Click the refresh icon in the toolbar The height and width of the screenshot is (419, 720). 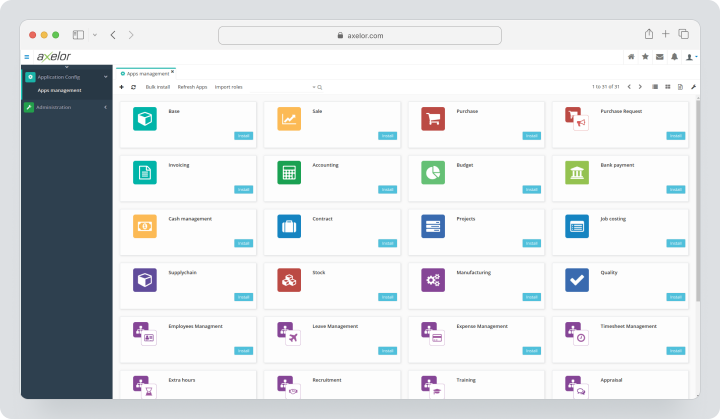pyautogui.click(x=134, y=87)
